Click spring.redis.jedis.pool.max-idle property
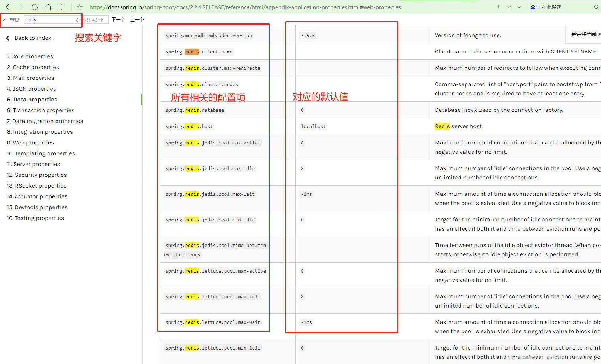Screen dimensions: 601x364 pyautogui.click(x=210, y=169)
